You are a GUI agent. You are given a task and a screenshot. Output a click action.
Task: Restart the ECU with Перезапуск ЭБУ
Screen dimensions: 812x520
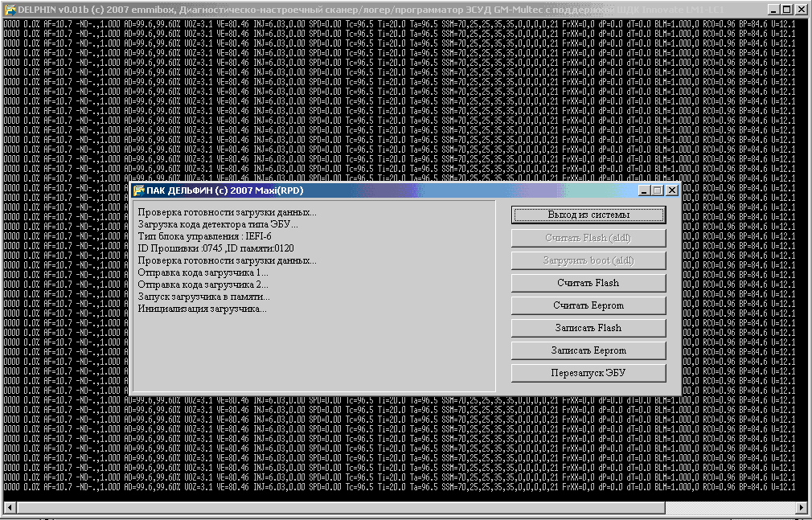pos(588,373)
